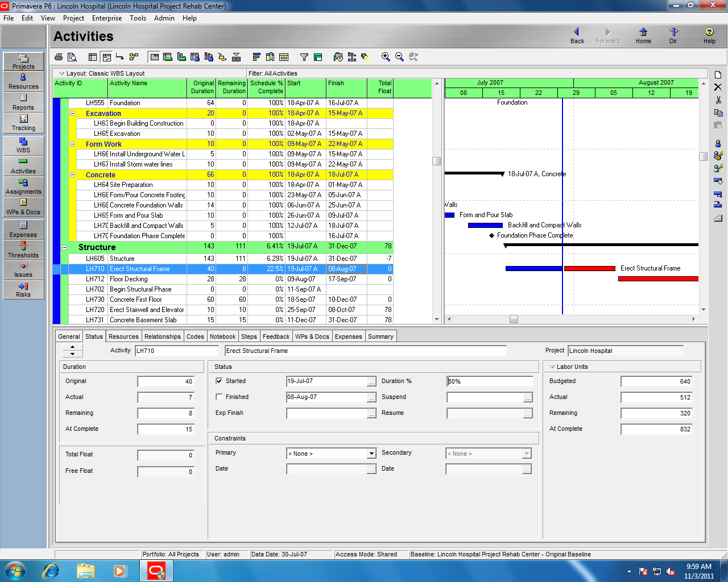The width and height of the screenshot is (728, 582).
Task: Click the Gantt chart horizontal scrollbar thumb
Action: click(x=514, y=319)
